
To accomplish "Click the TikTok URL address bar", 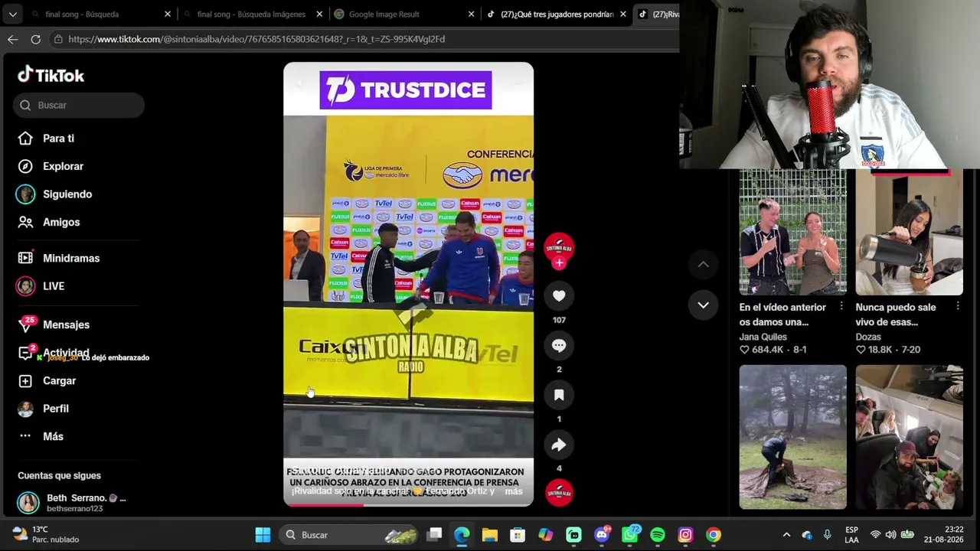I will (364, 39).
